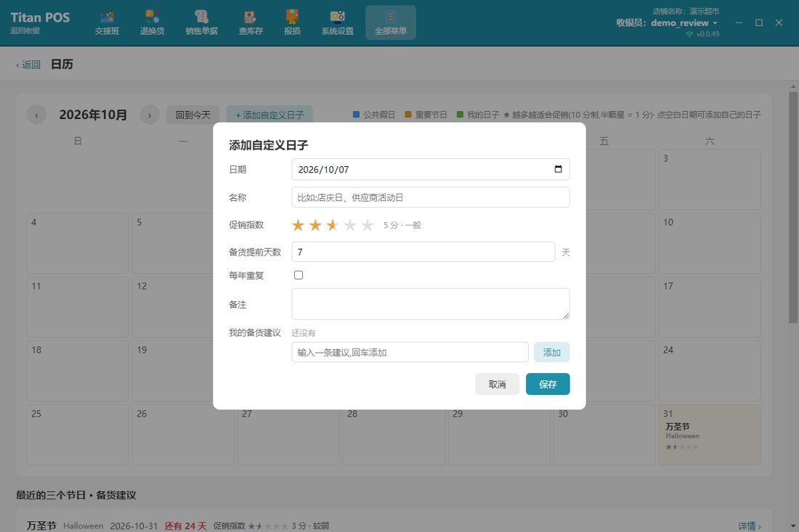This screenshot has height=532, width=799.
Task: Open the 交接班 shift handover icon
Action: [x=107, y=23]
